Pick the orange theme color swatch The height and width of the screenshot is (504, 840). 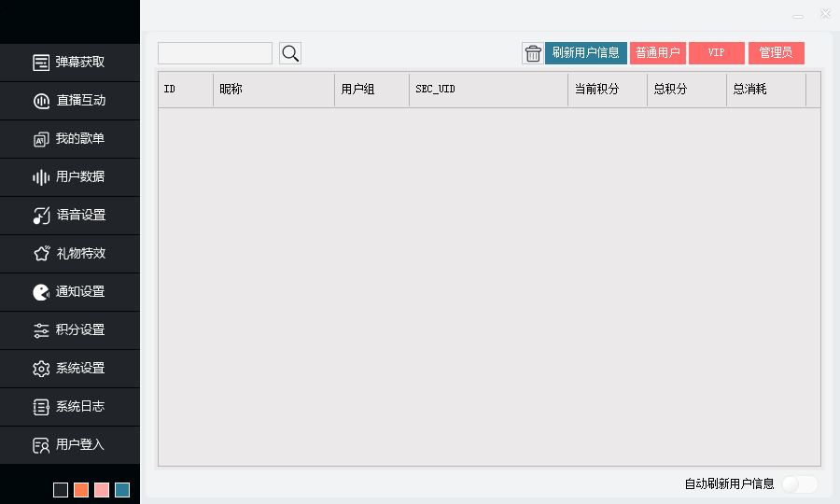point(81,490)
